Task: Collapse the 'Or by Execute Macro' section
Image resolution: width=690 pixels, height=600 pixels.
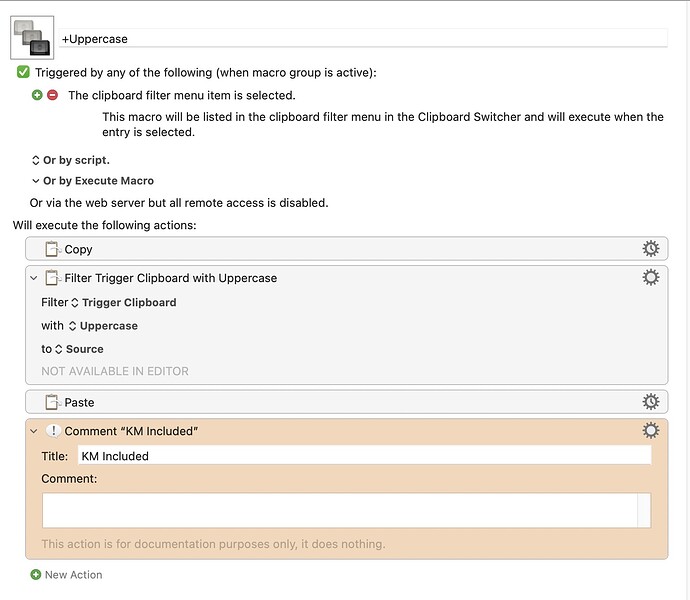Action: (x=36, y=180)
